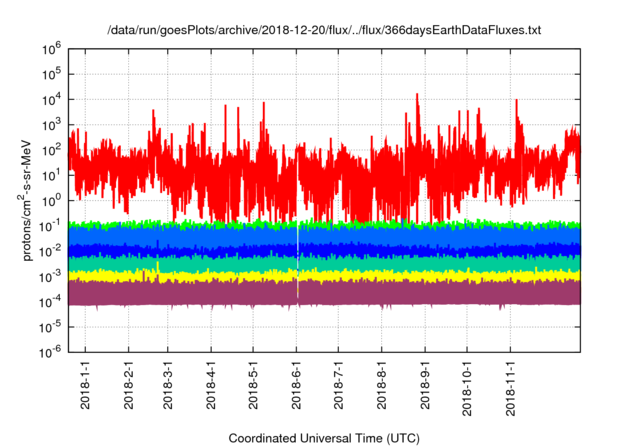Screen dimensions: 640x448
Task: Click the 2018-7-1 date label
Action: (338, 385)
